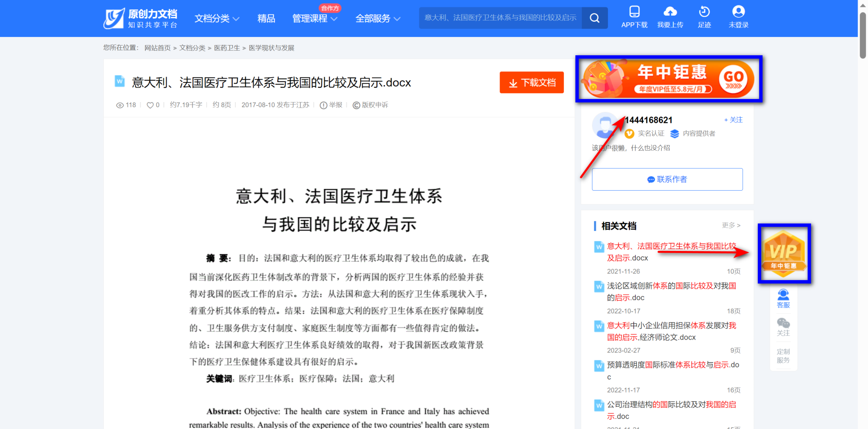The width and height of the screenshot is (868, 429).
Task: Click the 客服 customer service icon
Action: pyautogui.click(x=783, y=295)
